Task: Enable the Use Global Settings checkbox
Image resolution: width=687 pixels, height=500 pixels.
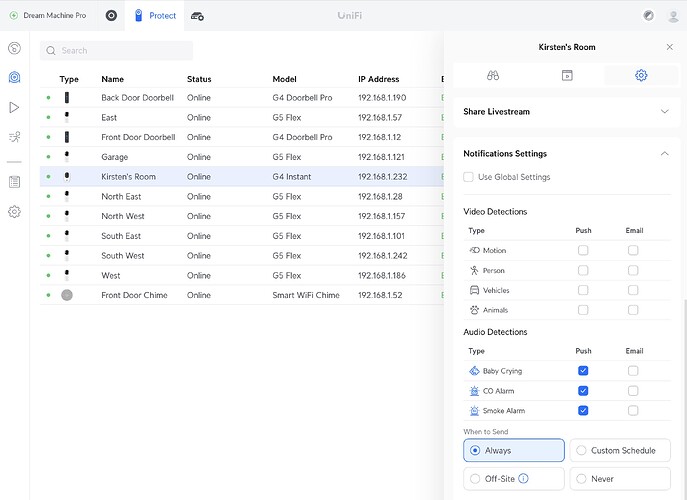Action: click(x=469, y=177)
